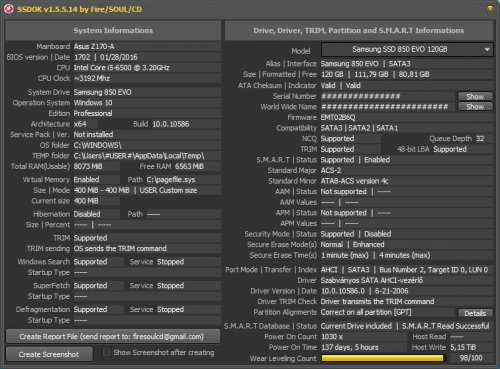Open partition alignment Details

[475, 313]
